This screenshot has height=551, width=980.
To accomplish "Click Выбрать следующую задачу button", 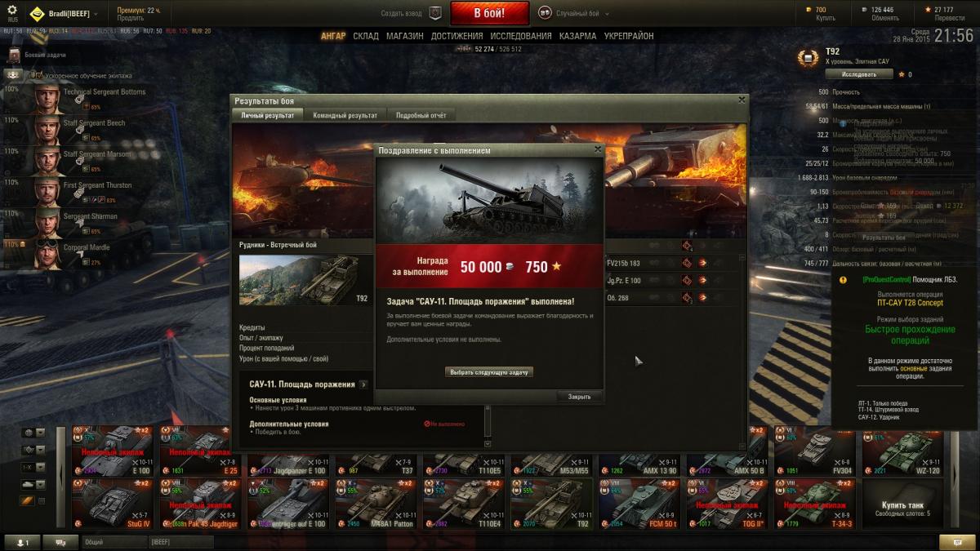I will coord(490,372).
